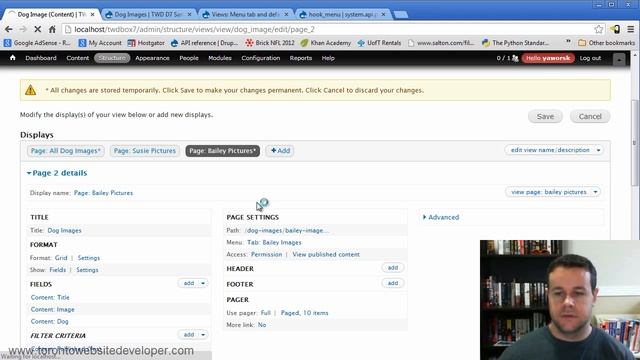Click the Hello yaworsk user link
This screenshot has width=640, height=360.
[548, 58]
